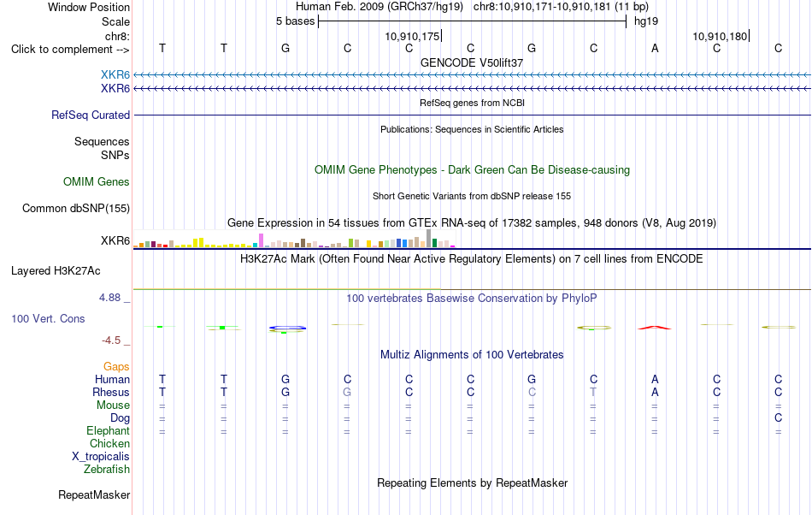Click the pink tall bar in GTEx chart
Screen dimensions: 812x515
point(262,240)
